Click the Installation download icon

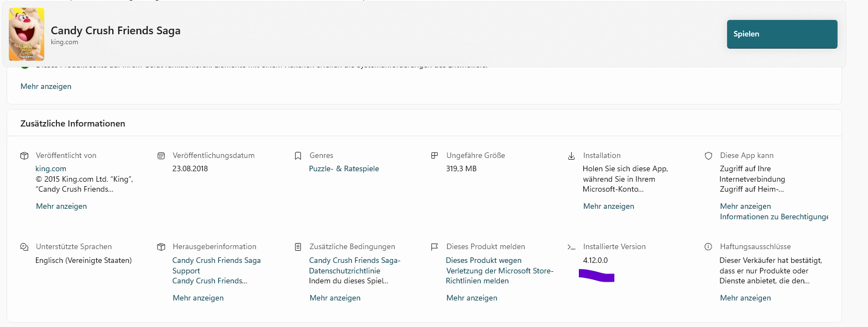point(571,156)
